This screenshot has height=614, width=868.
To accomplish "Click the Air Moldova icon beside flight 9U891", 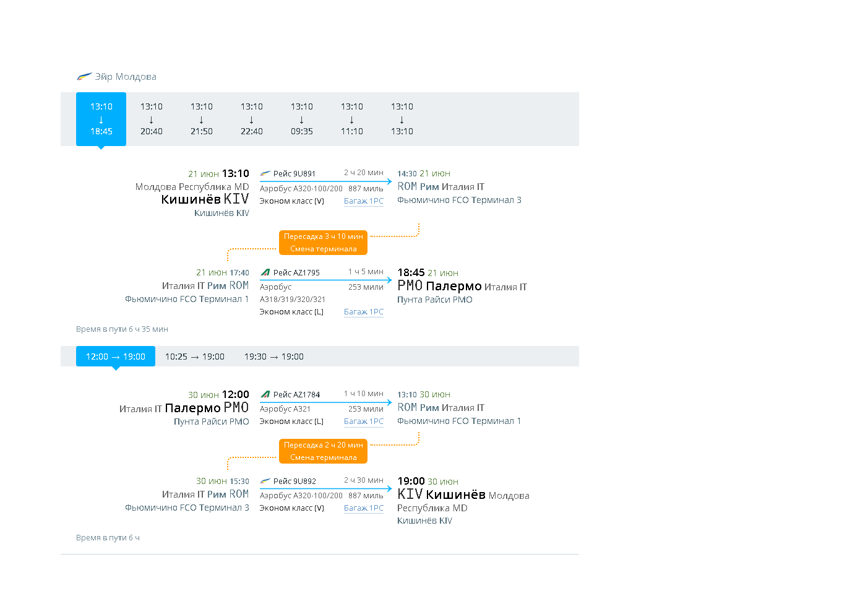I will tap(265, 174).
